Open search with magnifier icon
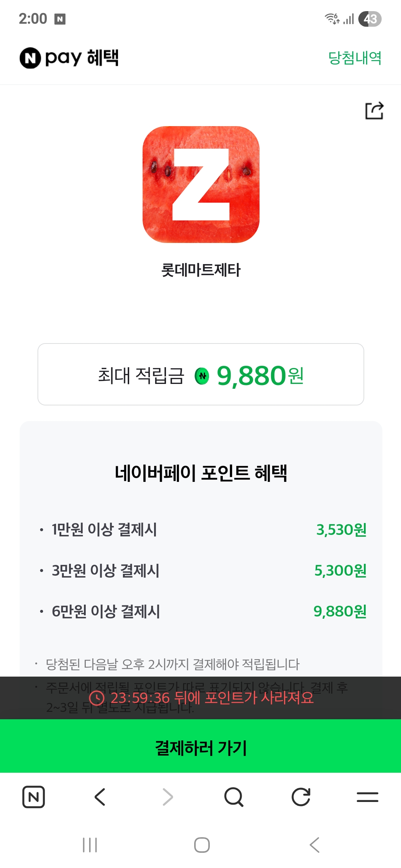This screenshot has height=868, width=401. pos(234,797)
